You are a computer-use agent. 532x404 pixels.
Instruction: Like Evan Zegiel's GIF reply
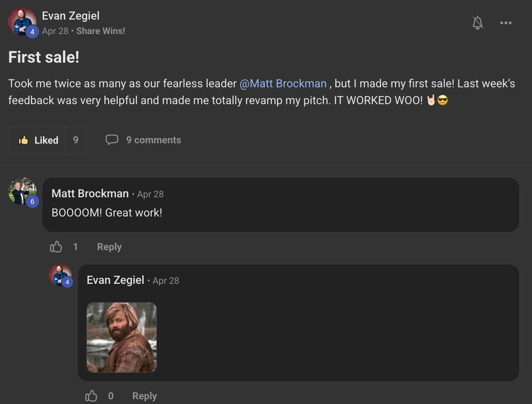(91, 396)
